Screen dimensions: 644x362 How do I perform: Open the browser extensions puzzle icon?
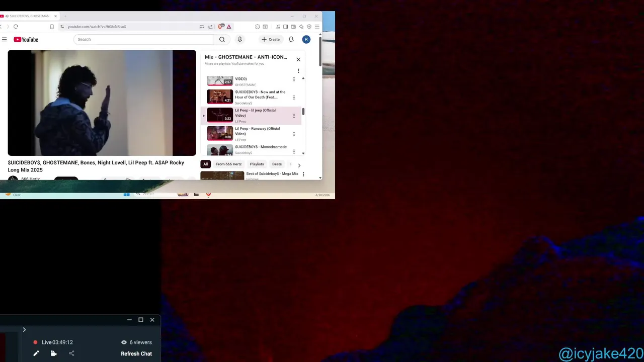[257, 27]
